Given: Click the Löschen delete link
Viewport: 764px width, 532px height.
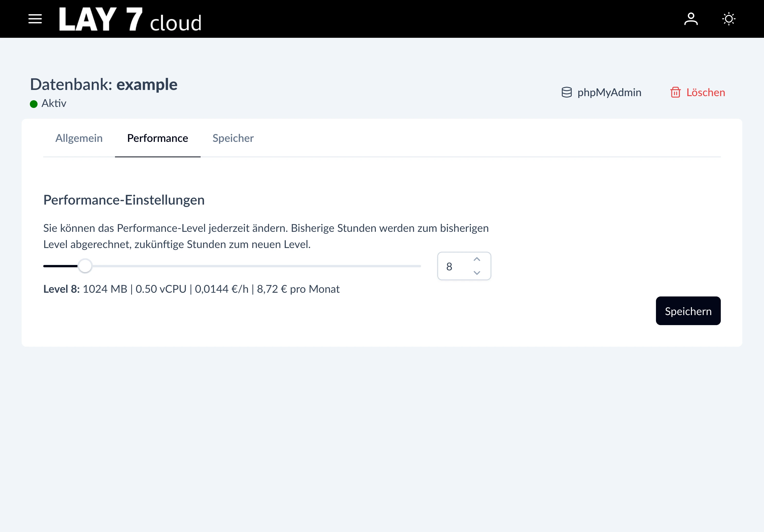Looking at the screenshot, I should [x=705, y=93].
